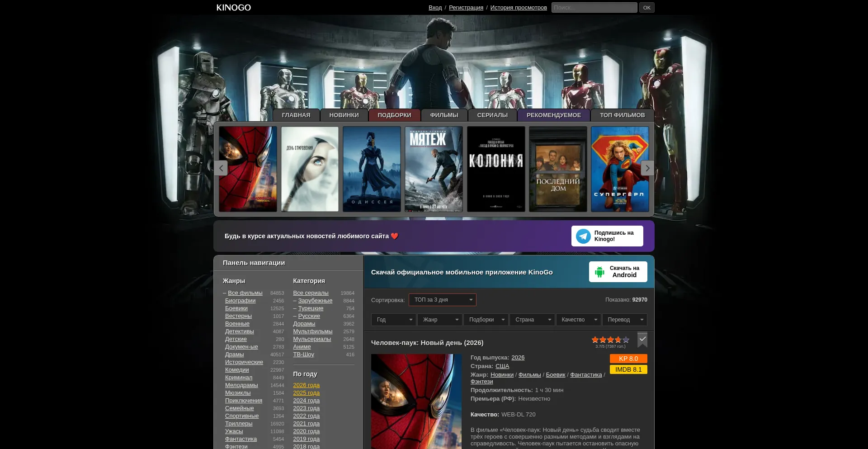This screenshot has width=868, height=449.
Task: Open История просмотров link
Action: coord(519,8)
